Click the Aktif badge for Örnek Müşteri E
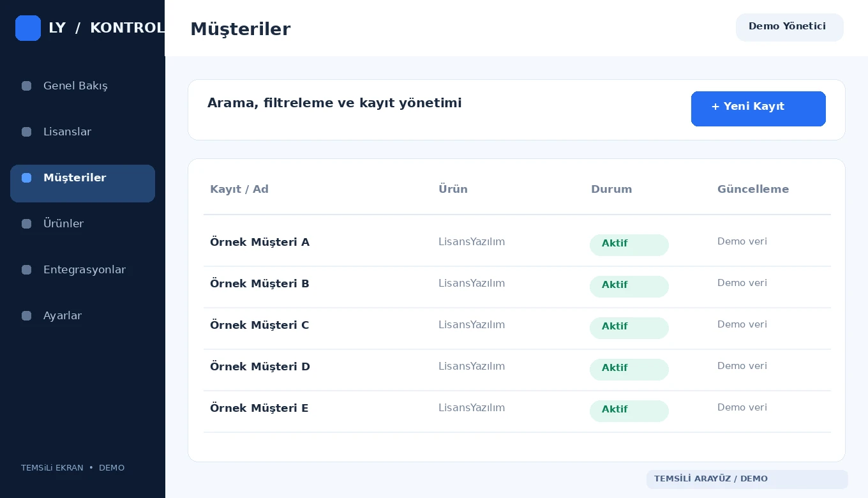The image size is (868, 498). [x=629, y=411]
